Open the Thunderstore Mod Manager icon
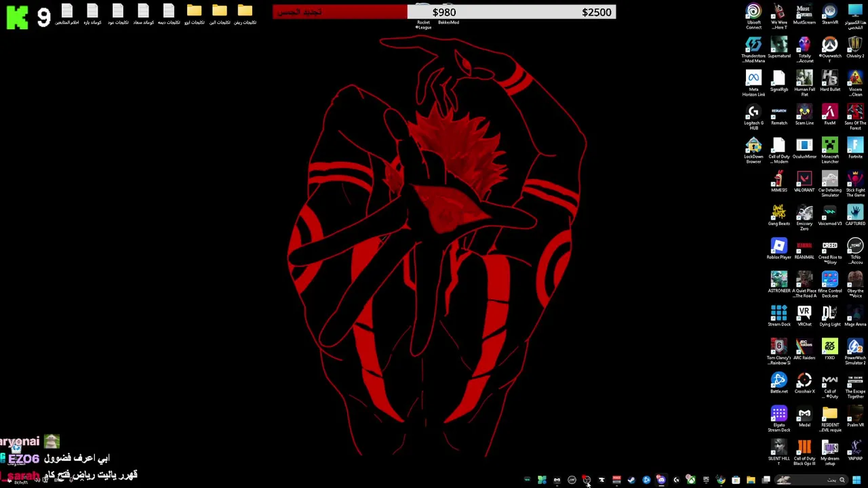Viewport: 868px width, 488px height. tap(753, 49)
